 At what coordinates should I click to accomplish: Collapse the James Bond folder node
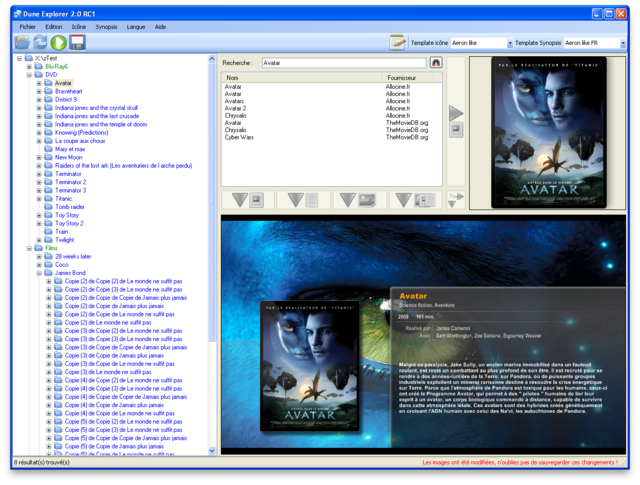(39, 272)
